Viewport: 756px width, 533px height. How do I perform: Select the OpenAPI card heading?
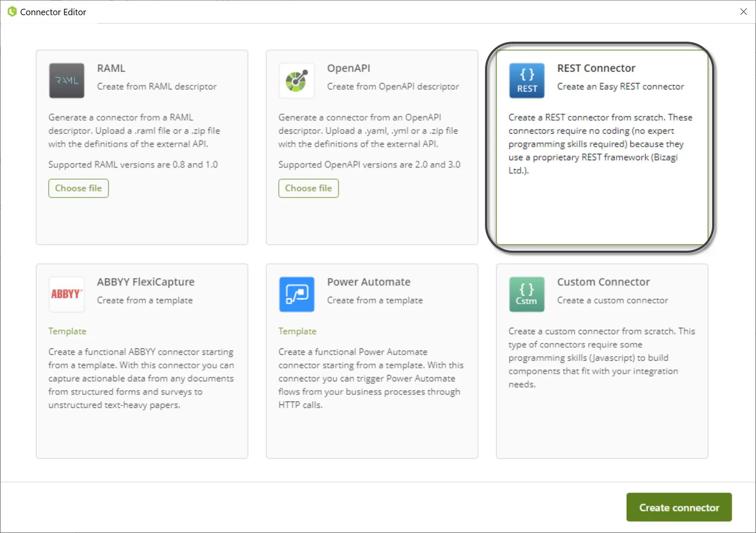[x=349, y=69]
